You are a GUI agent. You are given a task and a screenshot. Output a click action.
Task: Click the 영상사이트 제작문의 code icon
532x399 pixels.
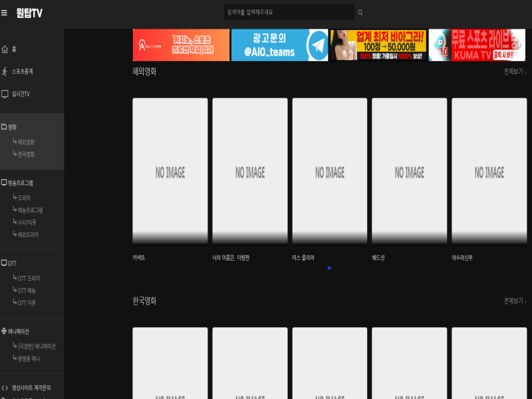tap(5, 387)
